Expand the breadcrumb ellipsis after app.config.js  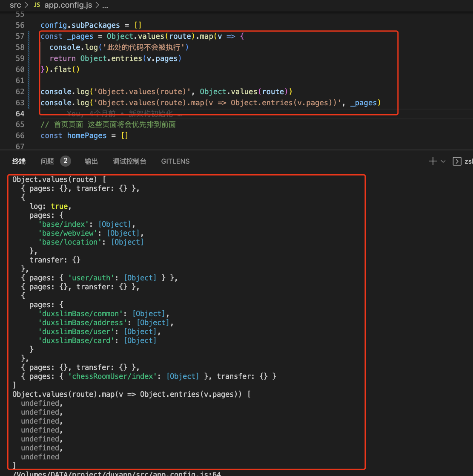pyautogui.click(x=105, y=6)
